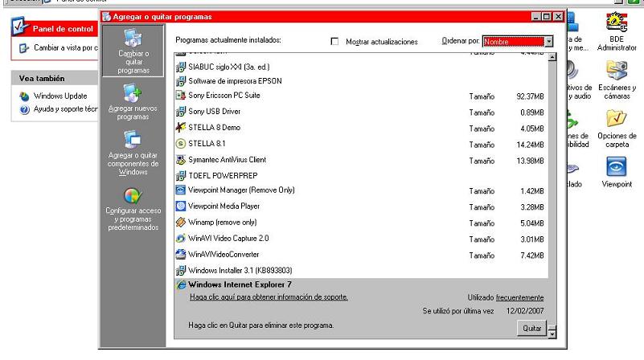Viewport: 644px width, 360px height.
Task: Click the 92.37MB size value
Action: [530, 96]
